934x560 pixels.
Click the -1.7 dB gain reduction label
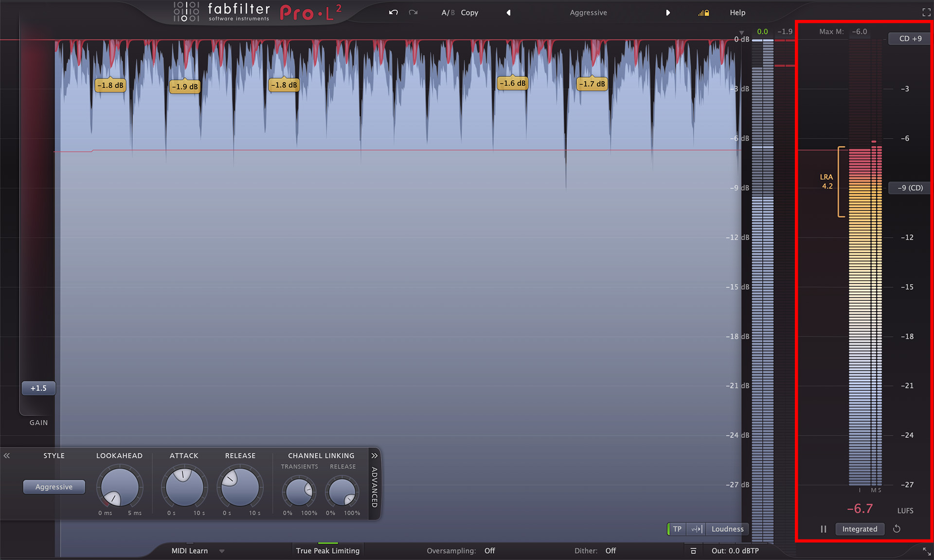pyautogui.click(x=592, y=84)
